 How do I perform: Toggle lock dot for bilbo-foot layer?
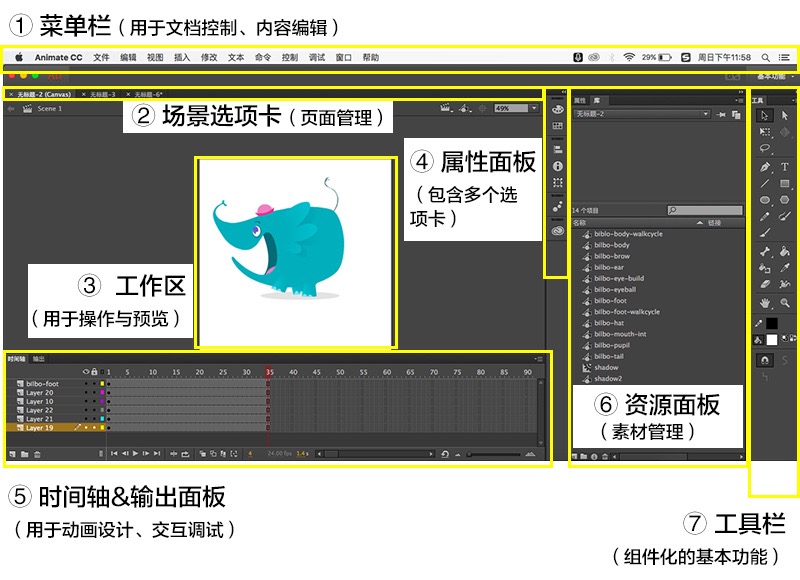pos(94,384)
